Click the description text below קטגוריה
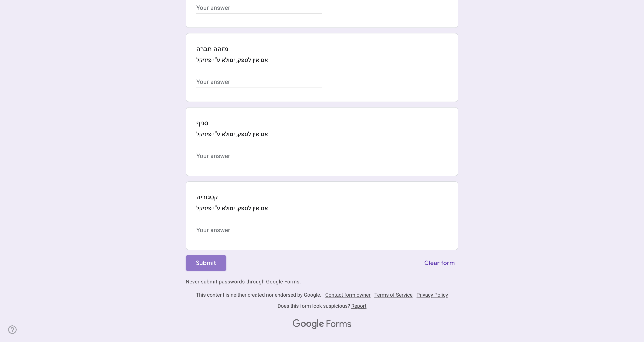 pos(232,208)
